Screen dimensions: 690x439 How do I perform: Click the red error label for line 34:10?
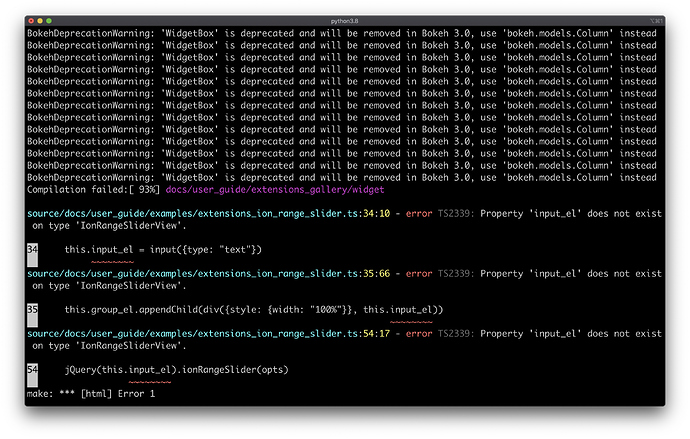pyautogui.click(x=418, y=213)
